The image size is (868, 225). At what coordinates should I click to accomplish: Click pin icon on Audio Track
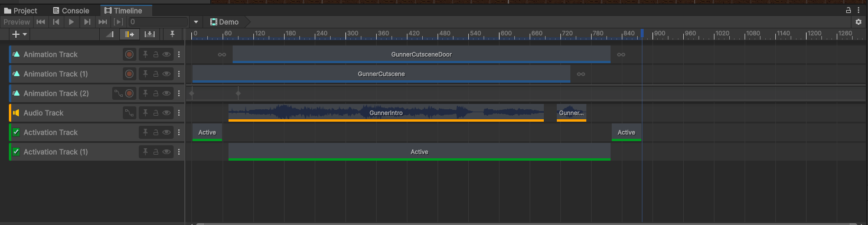tap(145, 113)
